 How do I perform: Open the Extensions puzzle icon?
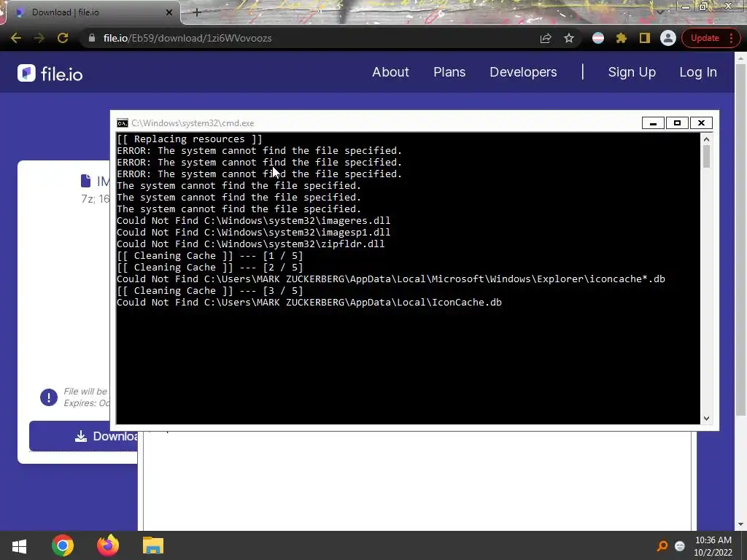[622, 38]
